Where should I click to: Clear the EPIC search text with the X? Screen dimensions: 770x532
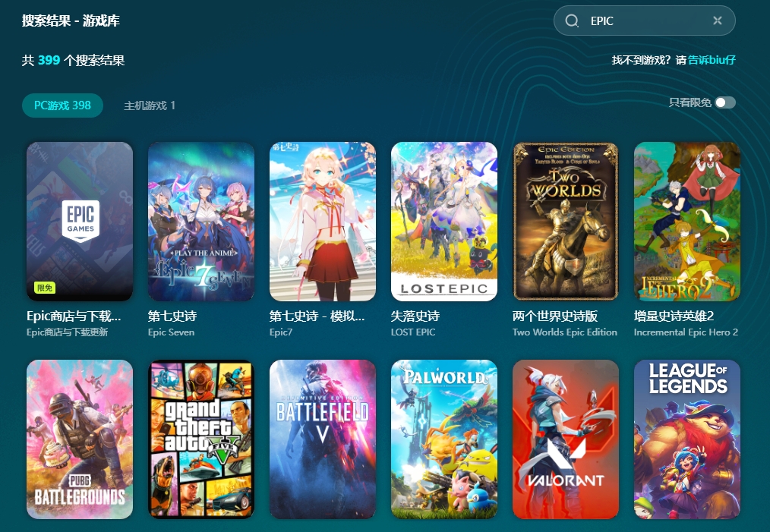coord(718,20)
